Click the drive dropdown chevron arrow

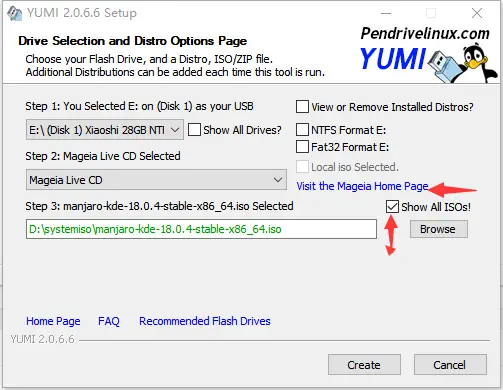click(175, 130)
